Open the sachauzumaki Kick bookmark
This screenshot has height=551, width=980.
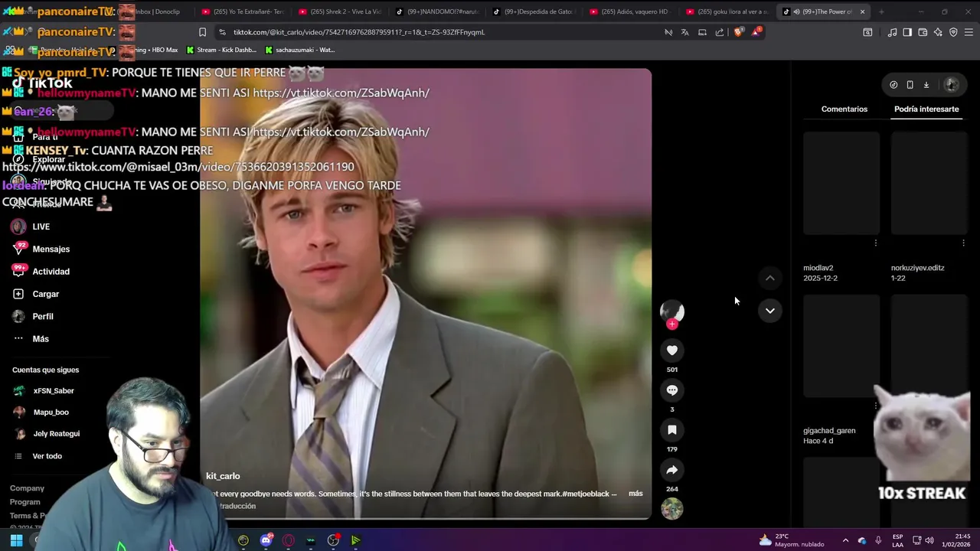tap(300, 50)
